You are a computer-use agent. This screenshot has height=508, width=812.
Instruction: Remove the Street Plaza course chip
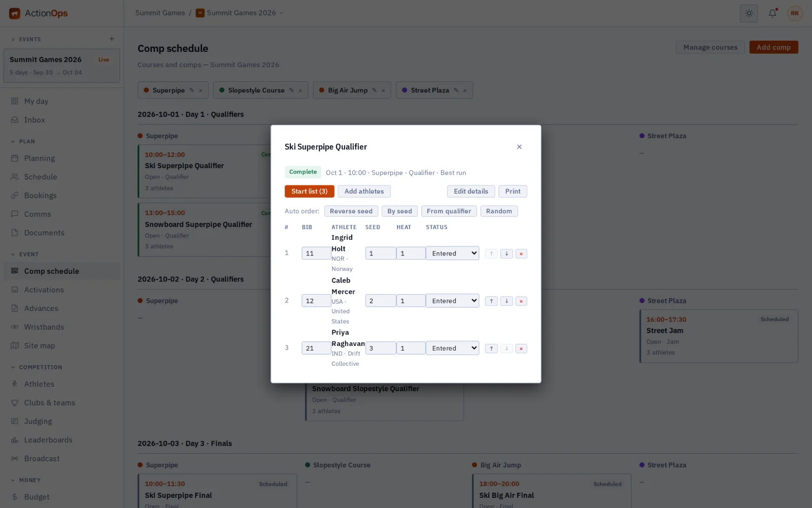pyautogui.click(x=465, y=90)
